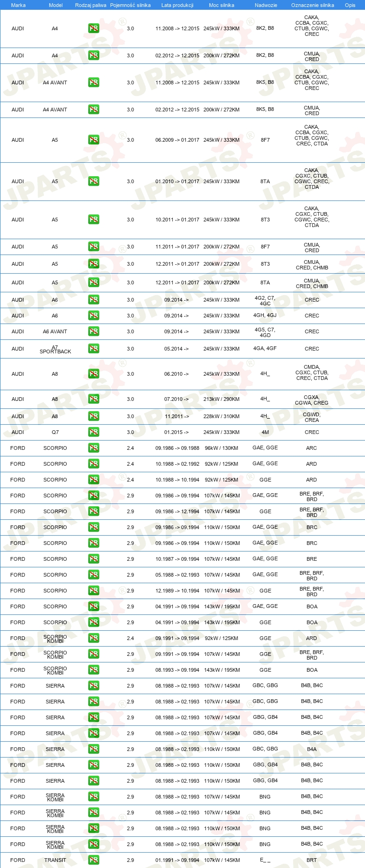Click the 4G5, C7, 4GD body cell
365x868 pixels.
(x=265, y=332)
